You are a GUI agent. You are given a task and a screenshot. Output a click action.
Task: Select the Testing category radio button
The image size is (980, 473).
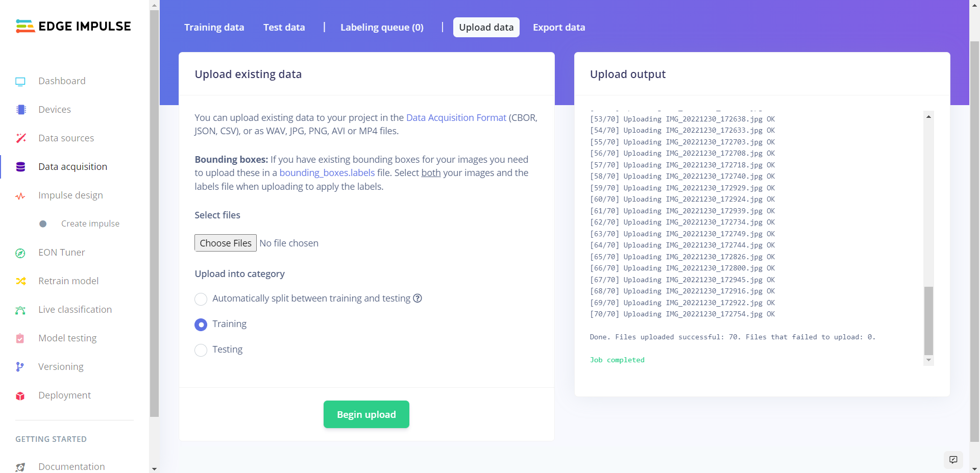pyautogui.click(x=201, y=350)
